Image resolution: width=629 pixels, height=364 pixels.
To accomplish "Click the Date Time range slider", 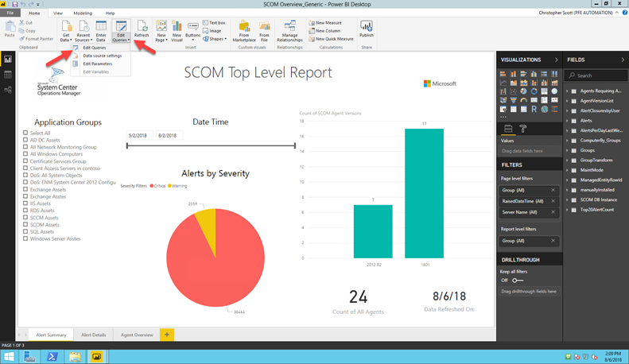I will 211,146.
